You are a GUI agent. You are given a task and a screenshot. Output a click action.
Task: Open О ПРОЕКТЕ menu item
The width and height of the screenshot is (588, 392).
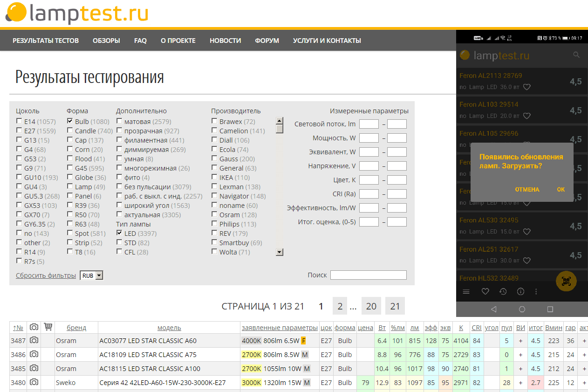click(x=178, y=41)
